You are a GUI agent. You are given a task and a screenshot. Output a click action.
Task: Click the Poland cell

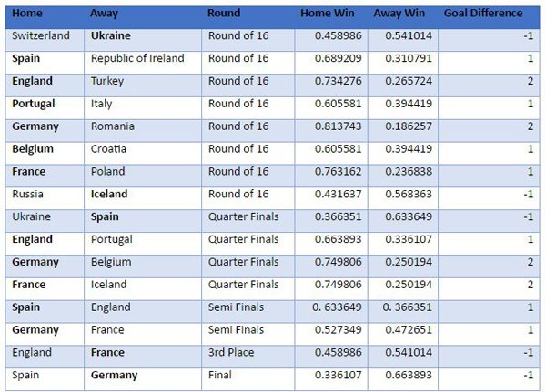coord(107,171)
